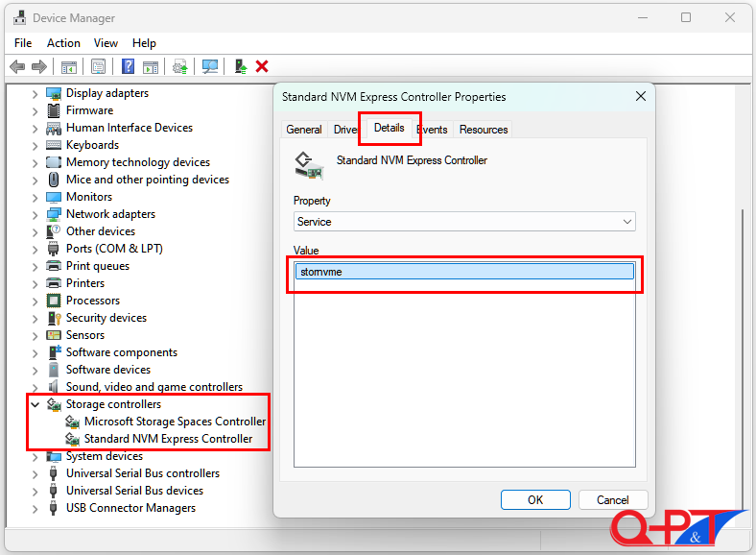
Task: Open the Action menu
Action: [x=63, y=43]
